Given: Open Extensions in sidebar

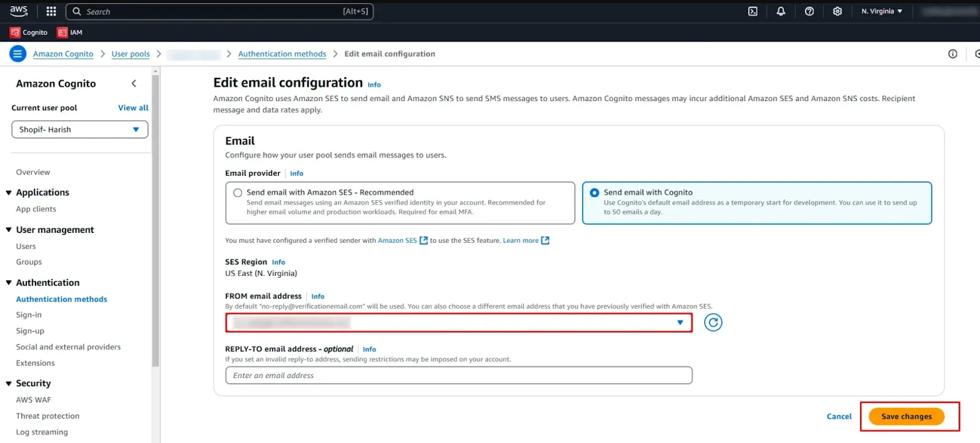Looking at the screenshot, I should coord(36,363).
